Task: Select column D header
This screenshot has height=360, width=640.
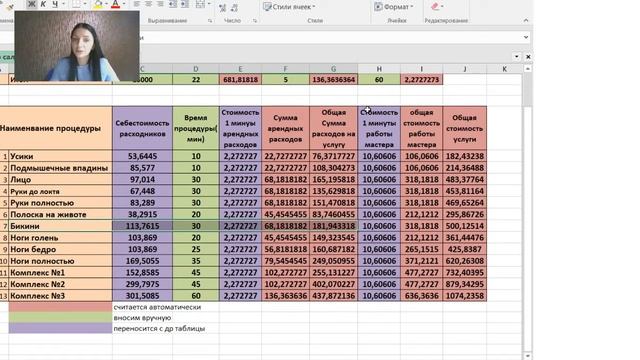Action: click(x=196, y=69)
